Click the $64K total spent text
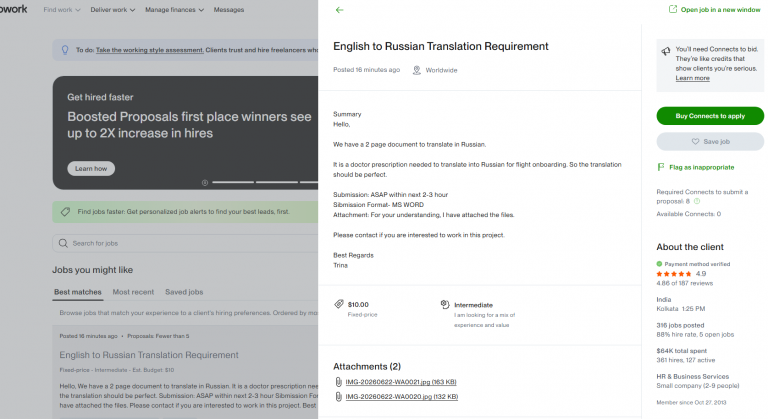This screenshot has width=768, height=419. click(681, 351)
